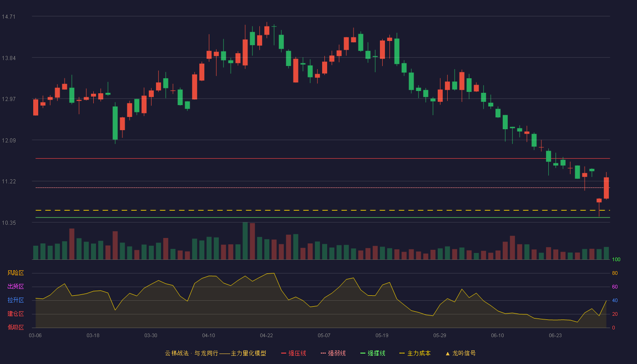
Task: Click the 06-23 date label
Action: (x=555, y=335)
